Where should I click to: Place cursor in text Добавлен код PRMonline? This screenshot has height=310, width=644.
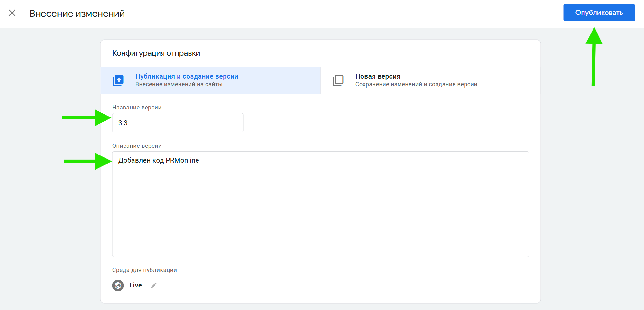point(159,160)
